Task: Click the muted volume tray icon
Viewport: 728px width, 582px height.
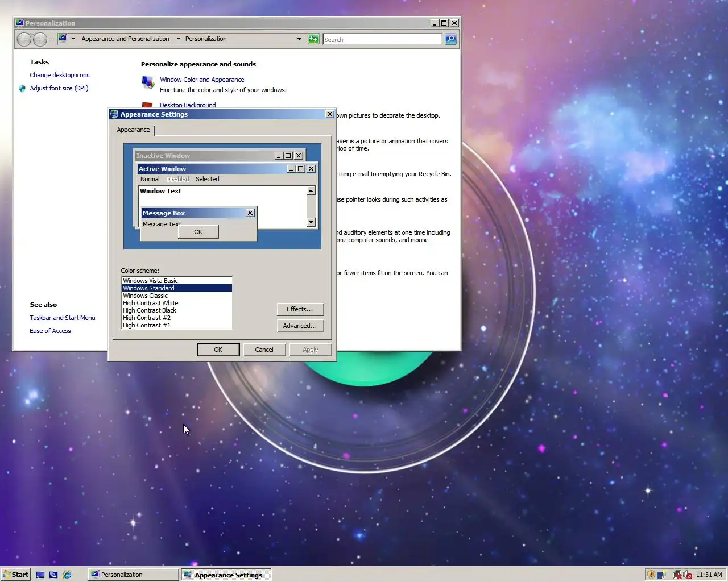Action: pyautogui.click(x=688, y=575)
